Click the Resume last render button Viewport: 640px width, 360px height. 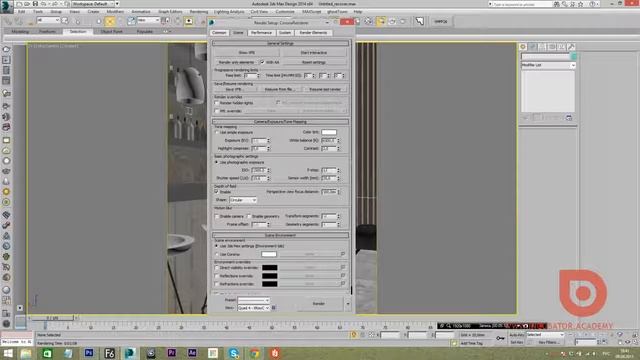pyautogui.click(x=324, y=89)
